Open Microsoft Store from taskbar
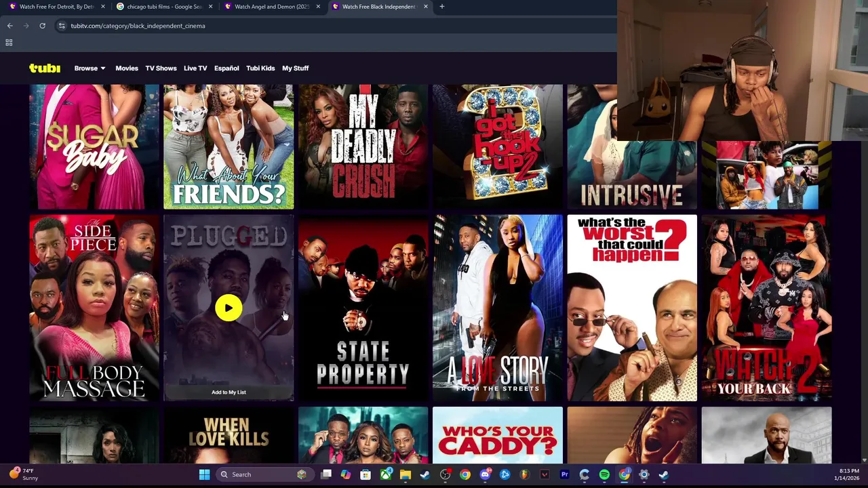Image resolution: width=868 pixels, height=488 pixels. (366, 474)
